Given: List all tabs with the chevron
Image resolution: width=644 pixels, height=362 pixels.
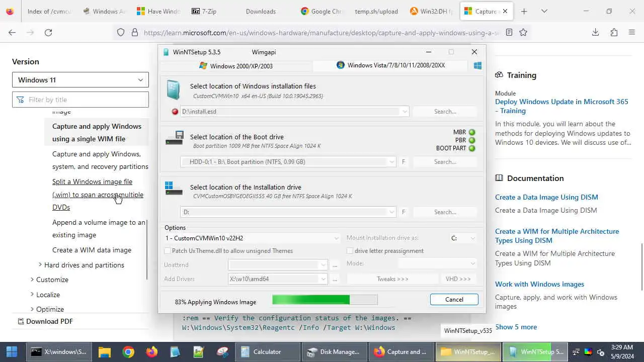Looking at the screenshot, I should pyautogui.click(x=544, y=11).
